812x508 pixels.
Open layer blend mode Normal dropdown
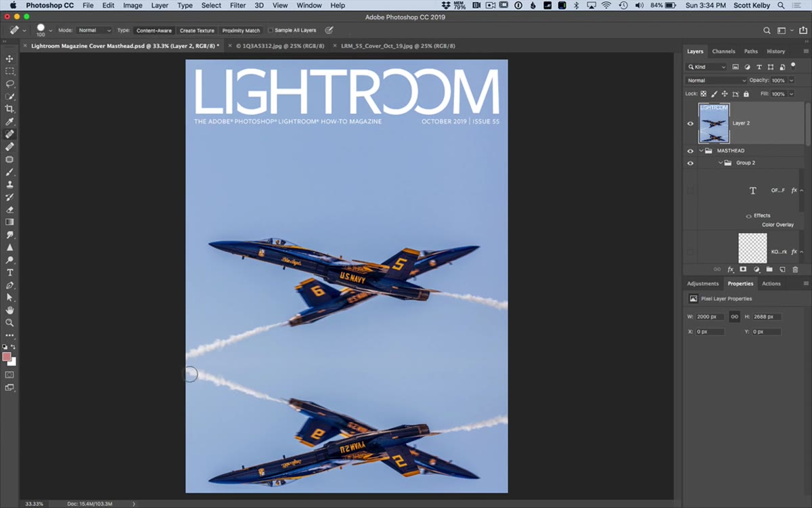[716, 81]
